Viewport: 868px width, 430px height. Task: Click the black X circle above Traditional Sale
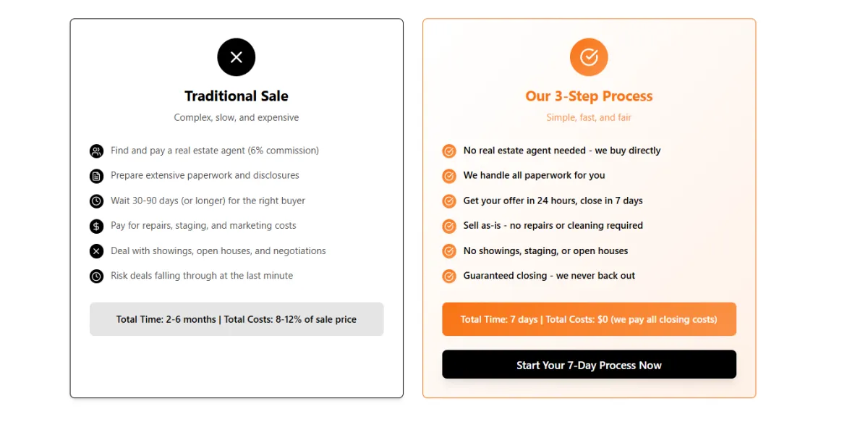click(x=237, y=57)
